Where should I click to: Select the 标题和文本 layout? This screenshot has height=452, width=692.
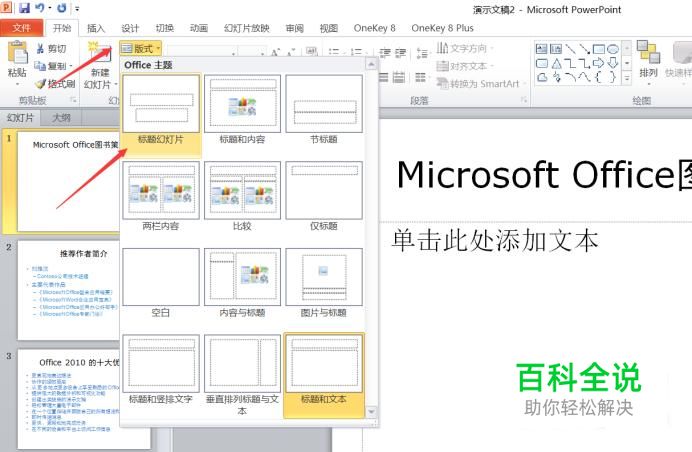(324, 375)
